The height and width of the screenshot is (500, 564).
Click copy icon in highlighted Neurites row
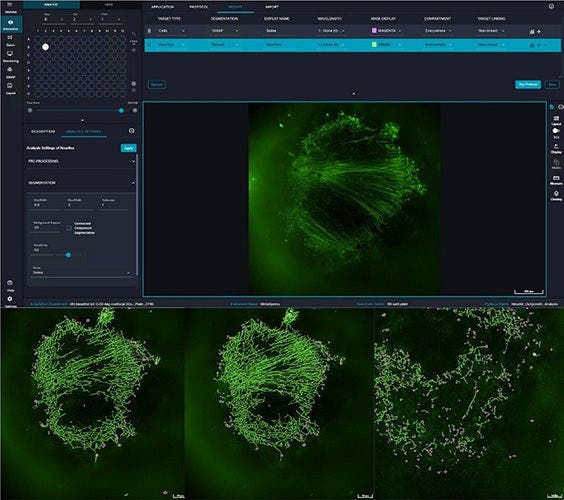(x=532, y=45)
